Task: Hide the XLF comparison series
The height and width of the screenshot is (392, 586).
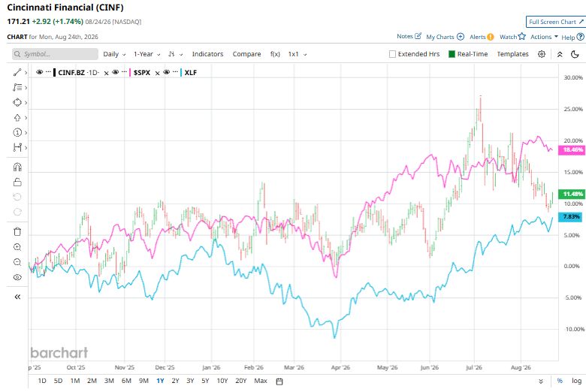Action: 167,72
